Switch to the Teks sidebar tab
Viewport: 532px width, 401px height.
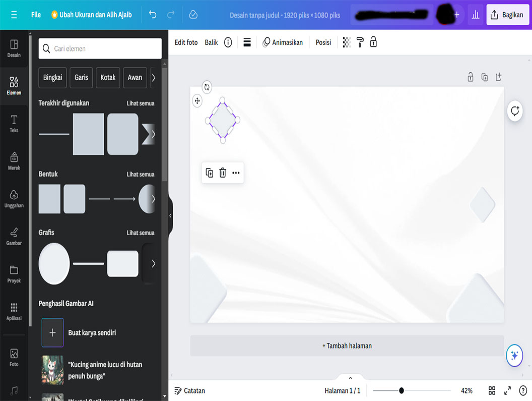[x=14, y=124]
